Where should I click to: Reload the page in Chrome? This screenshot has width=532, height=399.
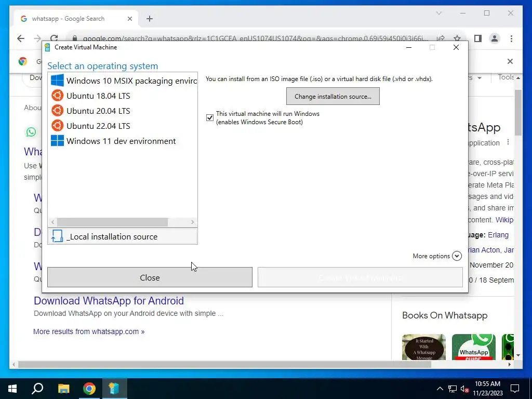(54, 37)
